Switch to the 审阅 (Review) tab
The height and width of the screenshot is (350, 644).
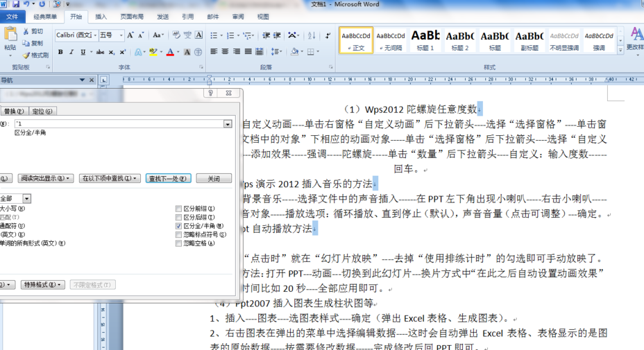click(238, 17)
